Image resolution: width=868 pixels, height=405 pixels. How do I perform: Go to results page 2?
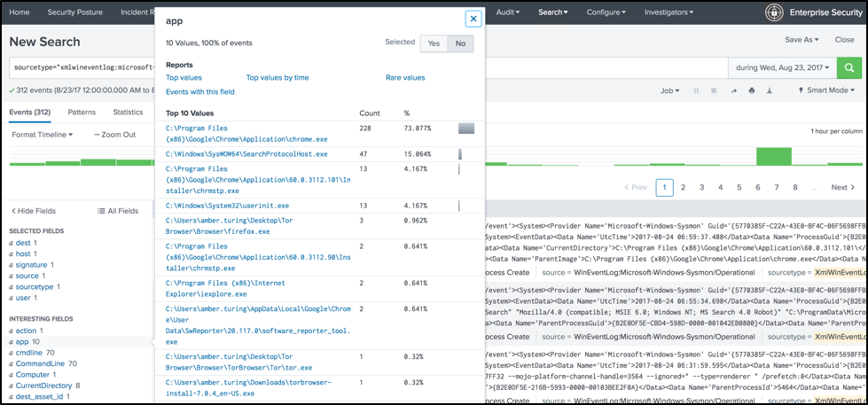point(683,188)
